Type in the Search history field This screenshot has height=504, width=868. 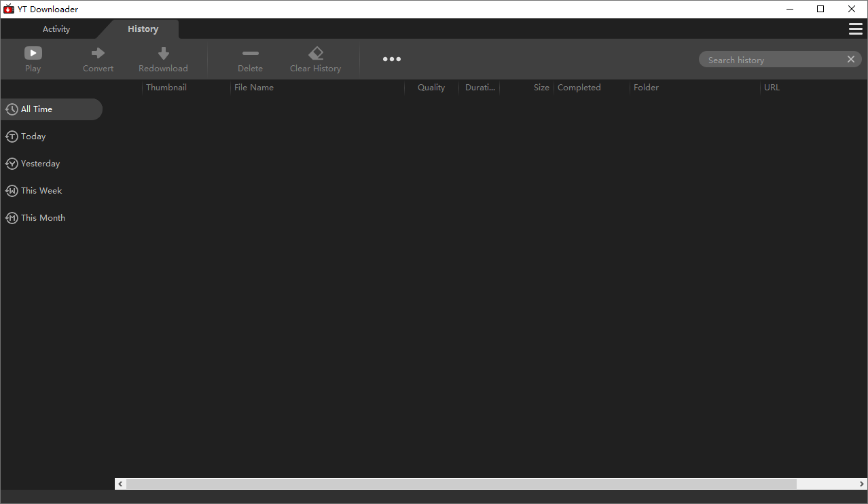pyautogui.click(x=771, y=60)
